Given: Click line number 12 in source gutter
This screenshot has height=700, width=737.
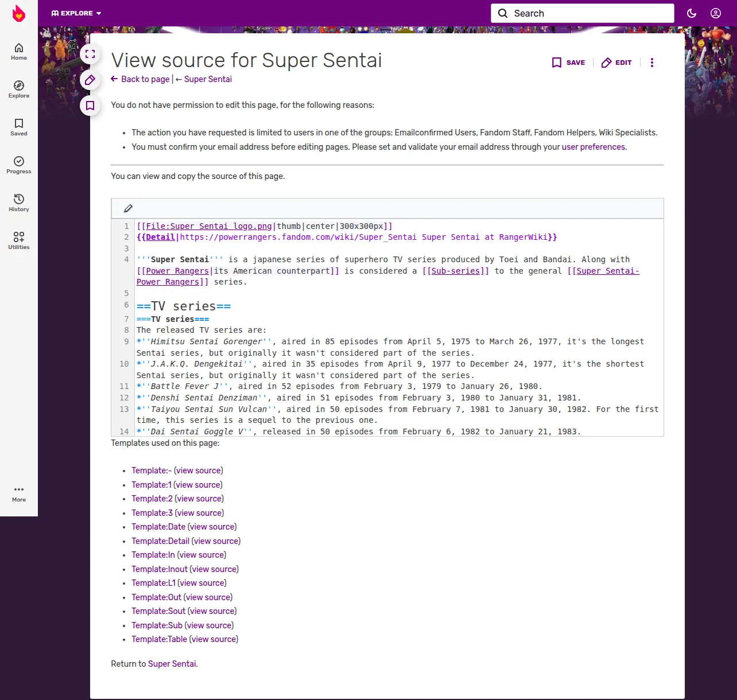Looking at the screenshot, I should [124, 398].
